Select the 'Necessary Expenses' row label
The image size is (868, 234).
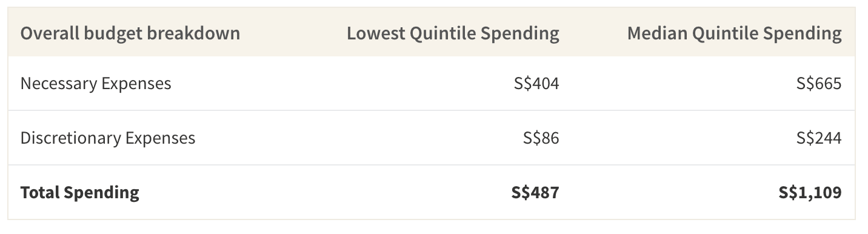[x=96, y=84]
